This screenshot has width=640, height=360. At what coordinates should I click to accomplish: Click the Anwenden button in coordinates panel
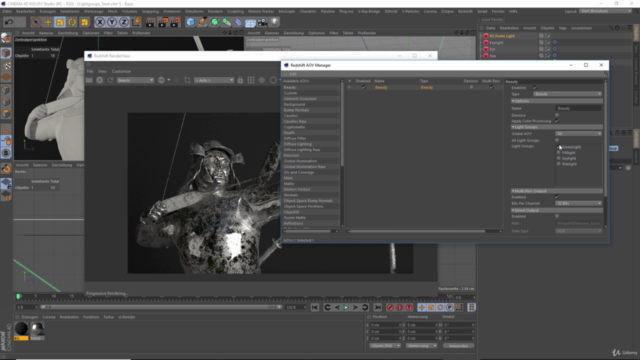(458, 346)
